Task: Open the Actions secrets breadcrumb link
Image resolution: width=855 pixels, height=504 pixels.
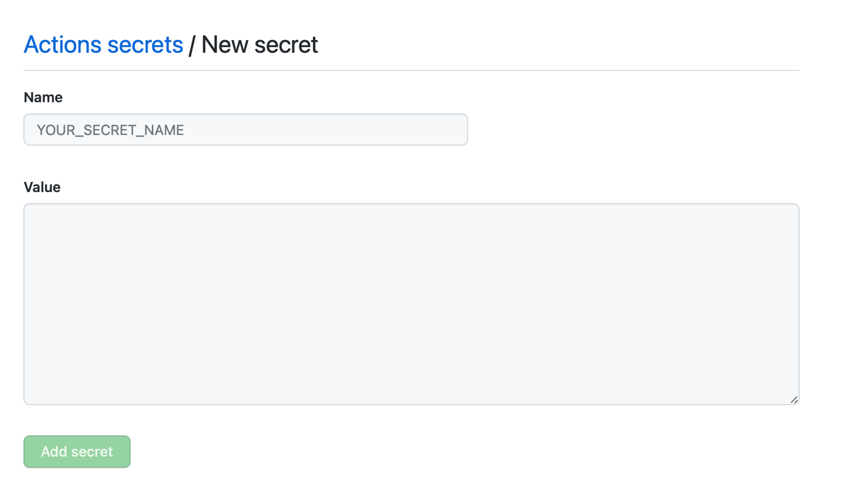Action: click(103, 44)
